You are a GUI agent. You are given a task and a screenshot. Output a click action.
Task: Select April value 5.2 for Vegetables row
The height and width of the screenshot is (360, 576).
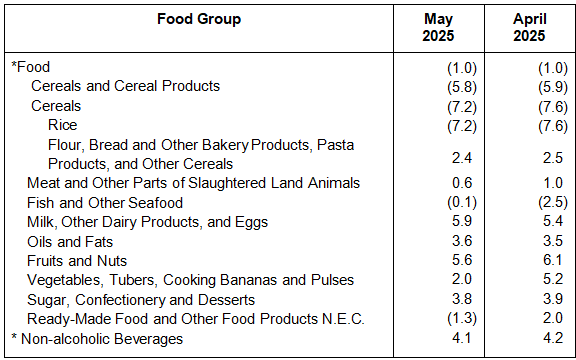point(552,279)
